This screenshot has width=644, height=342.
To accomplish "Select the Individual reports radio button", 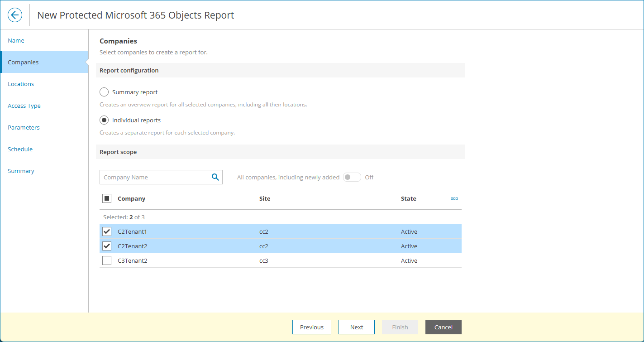I will pyautogui.click(x=104, y=120).
